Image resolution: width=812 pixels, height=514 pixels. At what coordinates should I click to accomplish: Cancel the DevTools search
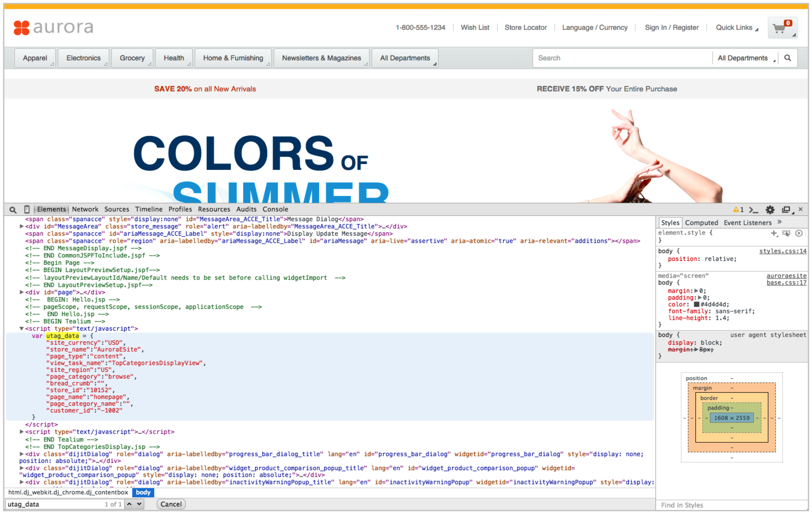(x=171, y=504)
